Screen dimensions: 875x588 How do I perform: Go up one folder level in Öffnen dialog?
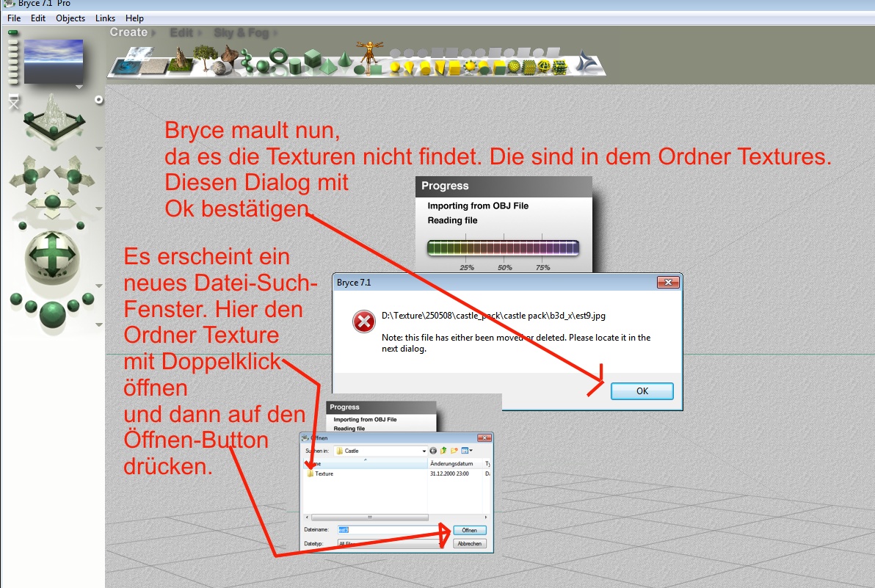point(443,450)
